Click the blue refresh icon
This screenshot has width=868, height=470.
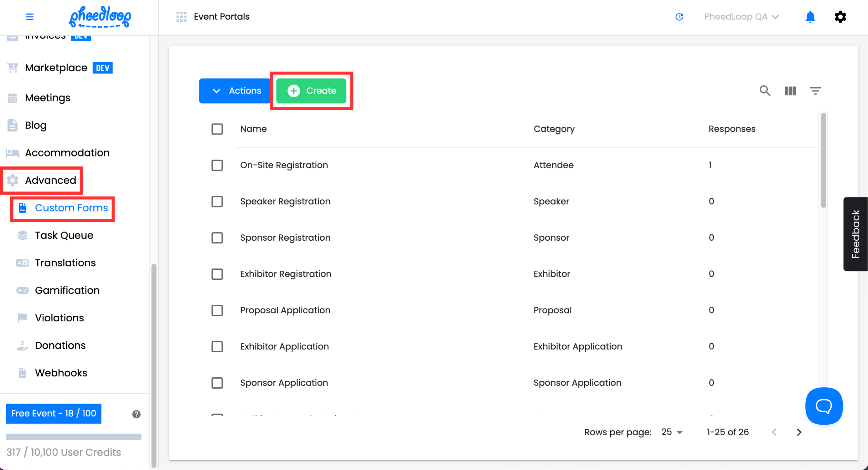pos(679,17)
